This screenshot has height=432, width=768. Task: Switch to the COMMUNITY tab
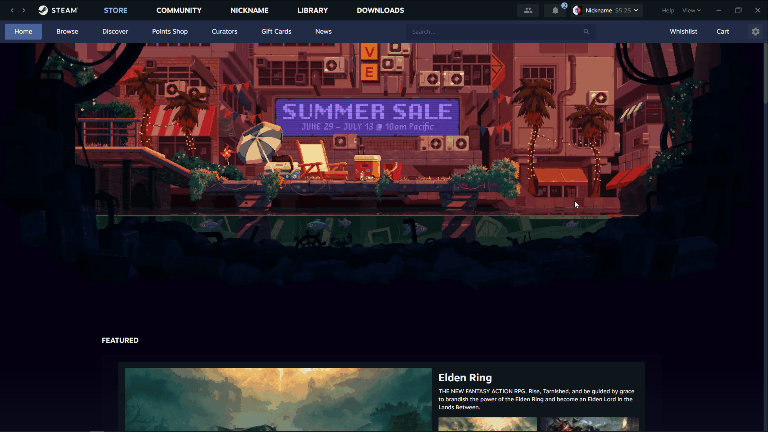(179, 10)
